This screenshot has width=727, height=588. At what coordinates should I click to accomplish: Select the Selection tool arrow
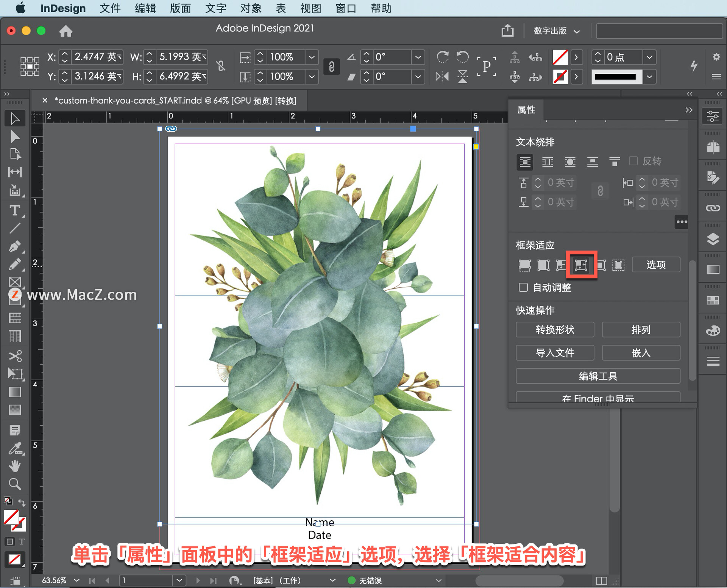15,118
